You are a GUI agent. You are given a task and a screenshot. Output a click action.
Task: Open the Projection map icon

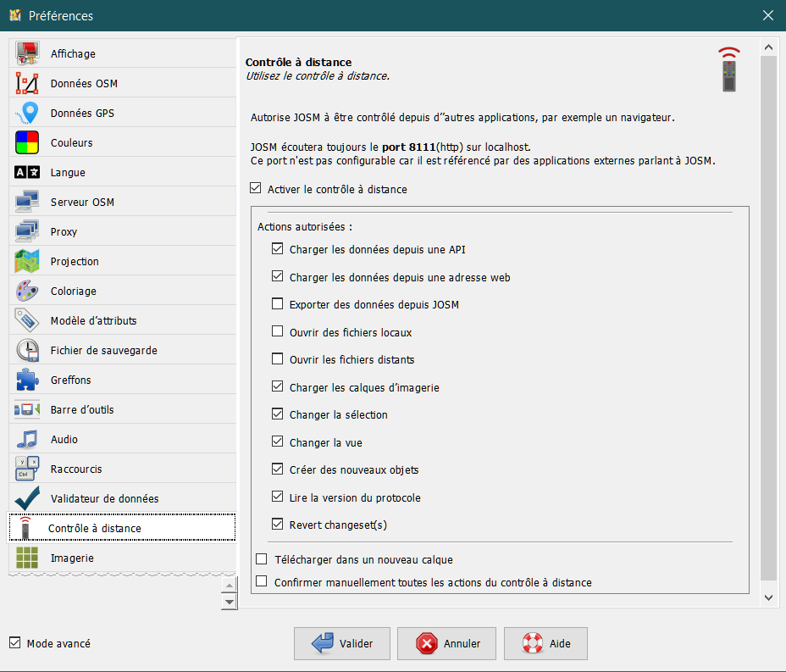27,262
